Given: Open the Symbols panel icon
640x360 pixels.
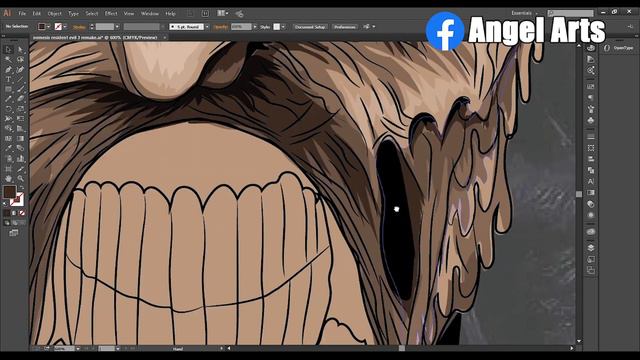Looking at the screenshot, I should point(591,120).
